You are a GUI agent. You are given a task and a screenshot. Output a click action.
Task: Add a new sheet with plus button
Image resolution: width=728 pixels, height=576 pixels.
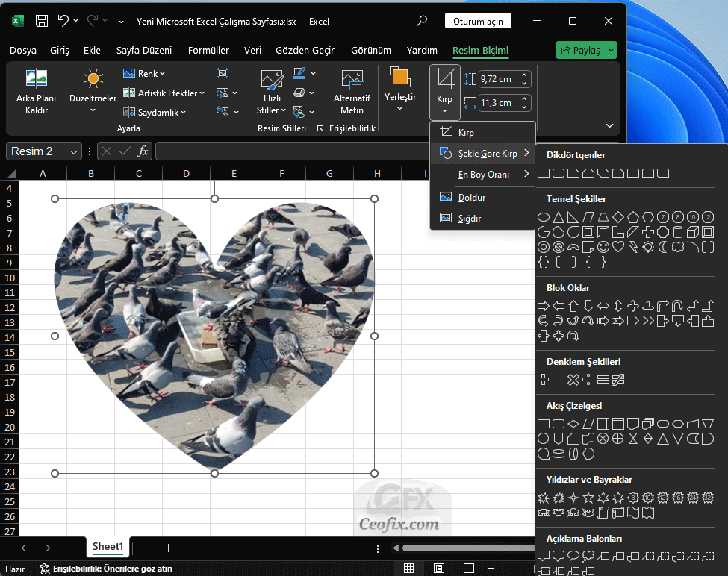pos(168,548)
